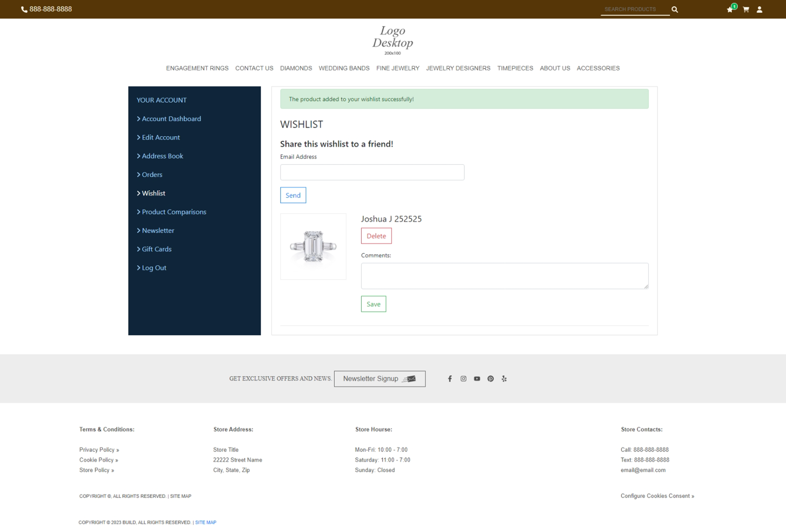Image resolution: width=786 pixels, height=532 pixels.
Task: Open the Instagram social icon
Action: click(x=463, y=379)
